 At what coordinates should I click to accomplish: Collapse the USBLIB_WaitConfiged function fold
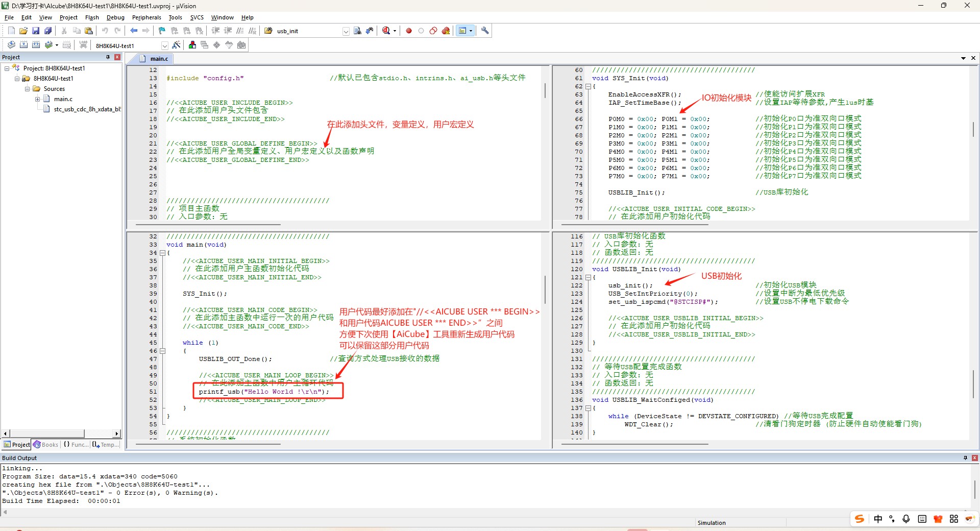[588, 408]
